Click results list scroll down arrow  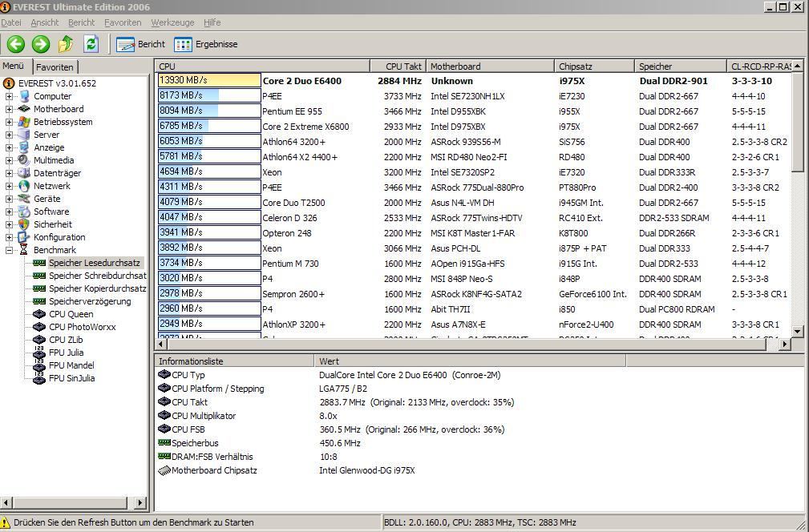click(x=798, y=332)
